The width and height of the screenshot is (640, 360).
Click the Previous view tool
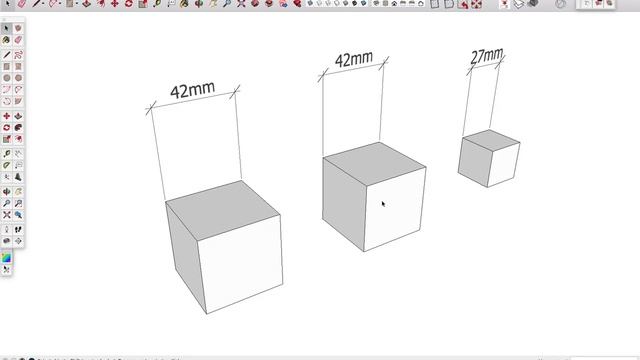point(18,215)
